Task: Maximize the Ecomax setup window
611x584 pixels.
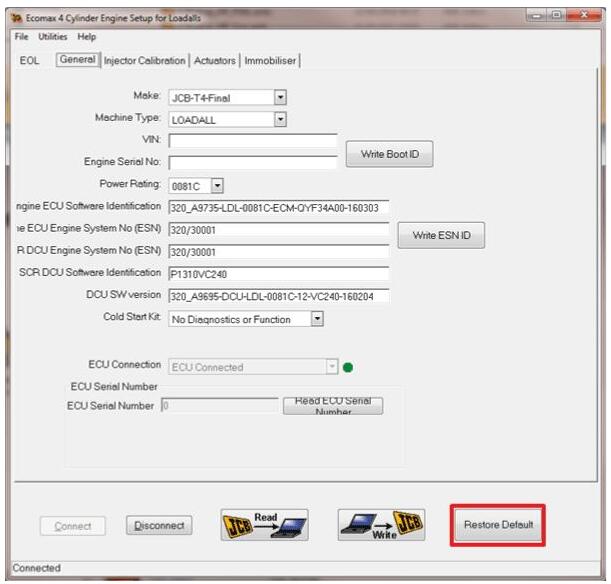Action: tap(557, 15)
